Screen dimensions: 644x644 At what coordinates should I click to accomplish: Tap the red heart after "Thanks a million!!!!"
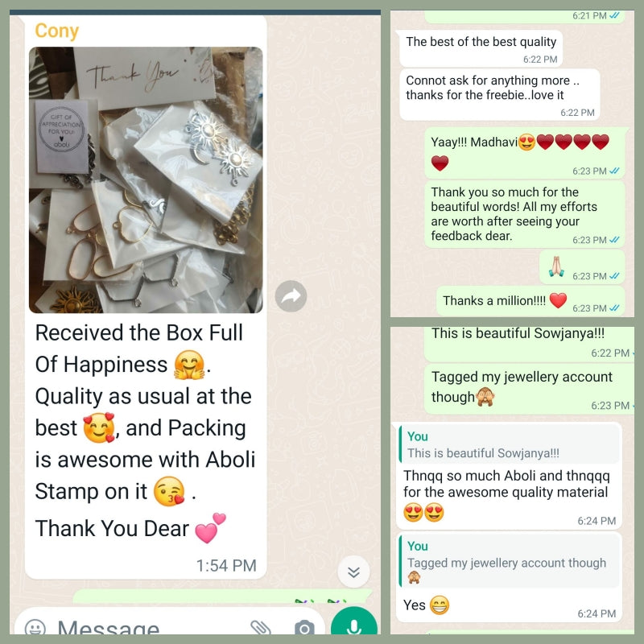pos(558,300)
